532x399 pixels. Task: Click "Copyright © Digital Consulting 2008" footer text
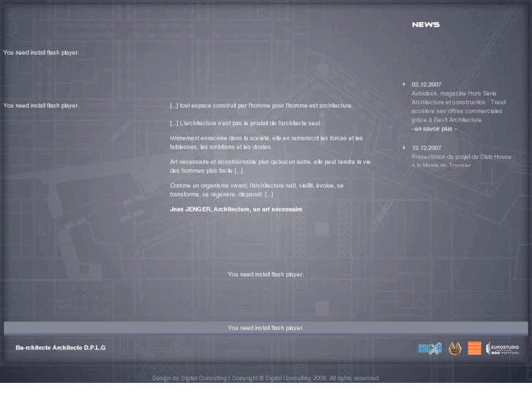click(280, 379)
